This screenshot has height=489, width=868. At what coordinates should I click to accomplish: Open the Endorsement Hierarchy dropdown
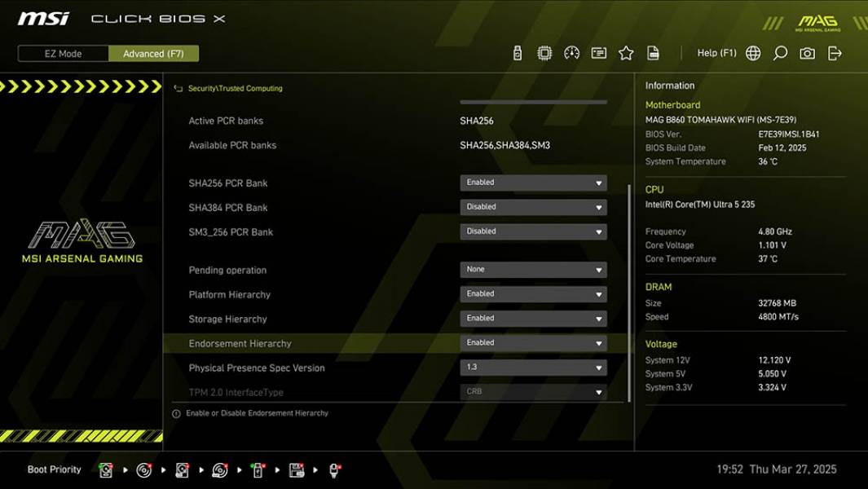point(533,343)
